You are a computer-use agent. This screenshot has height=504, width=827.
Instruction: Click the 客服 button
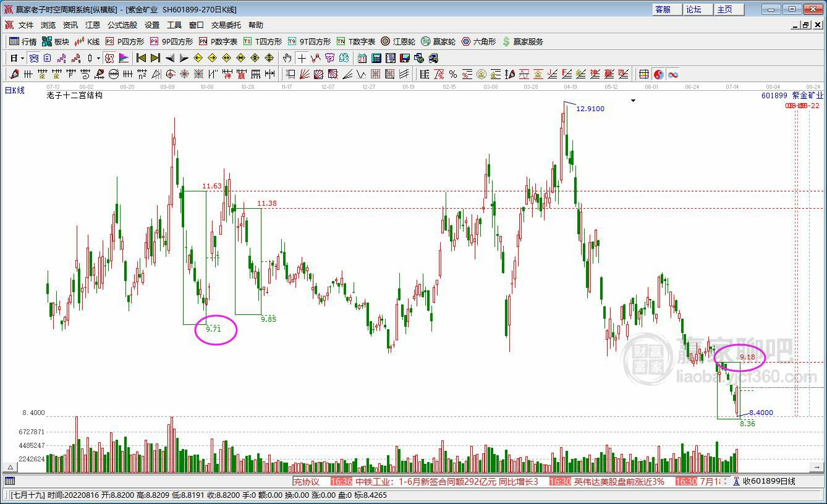click(x=664, y=9)
